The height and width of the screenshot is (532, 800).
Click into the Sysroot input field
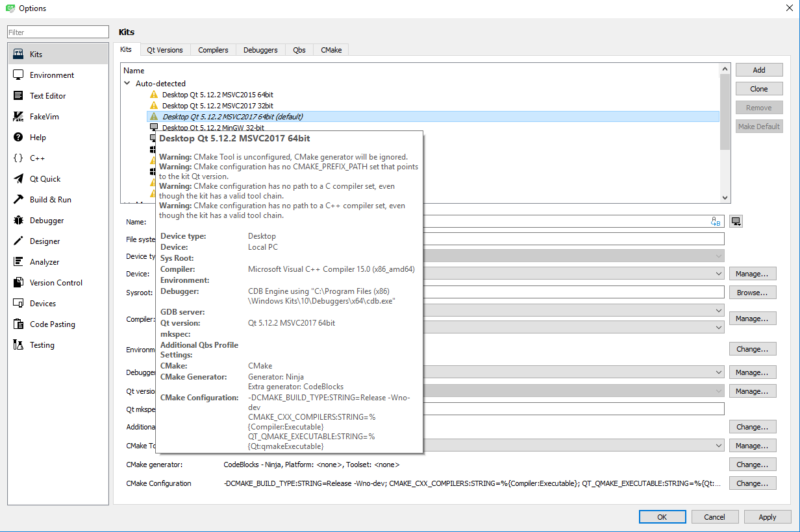click(573, 293)
